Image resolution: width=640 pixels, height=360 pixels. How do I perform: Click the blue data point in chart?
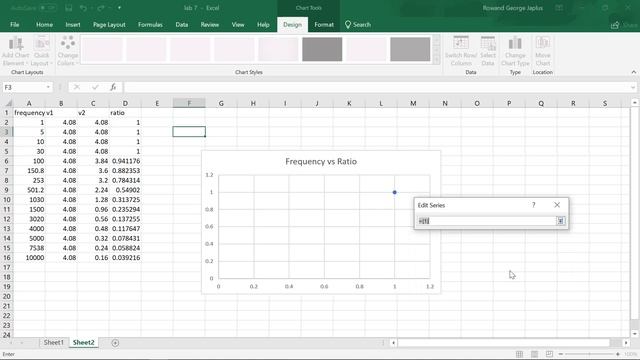[394, 192]
